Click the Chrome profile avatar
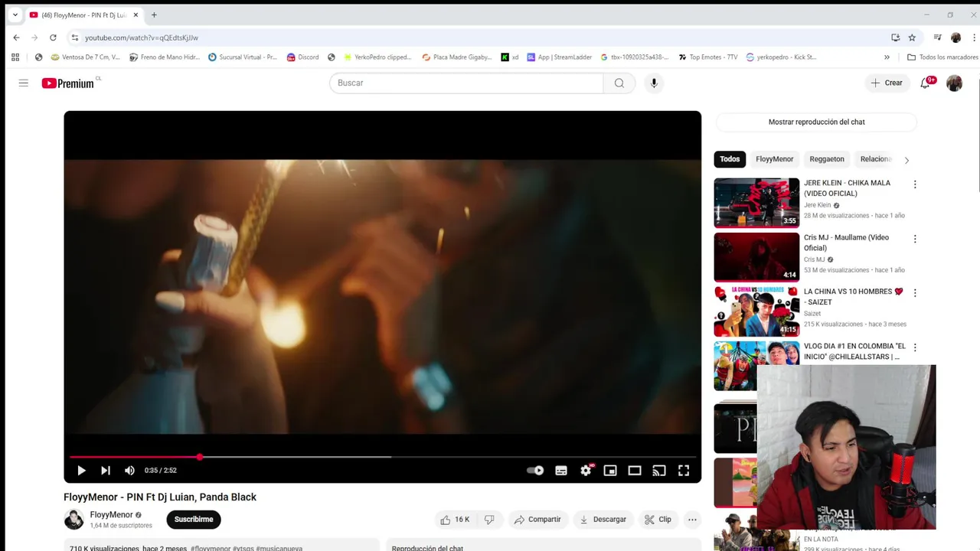Screen dimensions: 980x551 (x=955, y=37)
